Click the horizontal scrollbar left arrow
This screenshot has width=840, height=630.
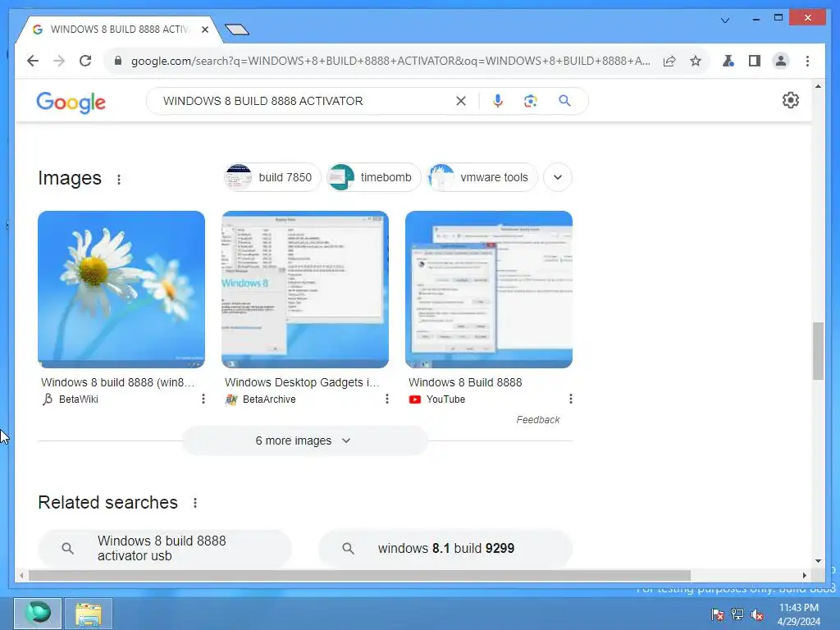point(21,575)
